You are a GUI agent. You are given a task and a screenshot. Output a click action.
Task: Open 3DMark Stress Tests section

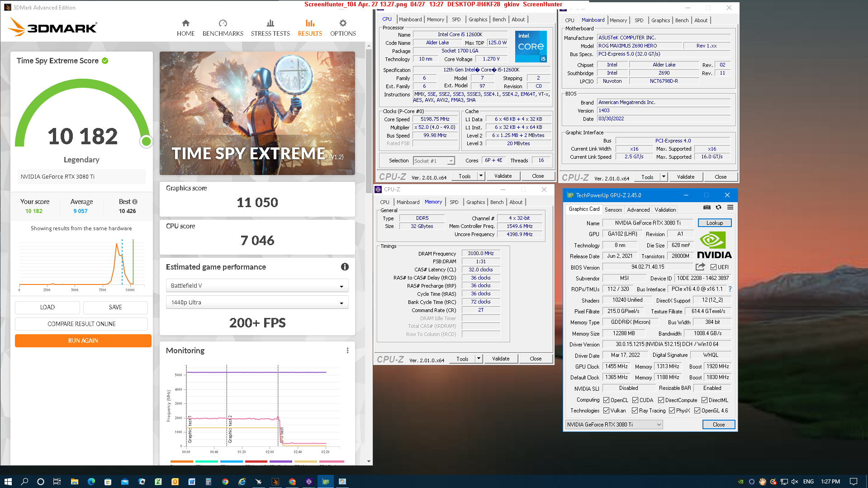click(x=270, y=28)
